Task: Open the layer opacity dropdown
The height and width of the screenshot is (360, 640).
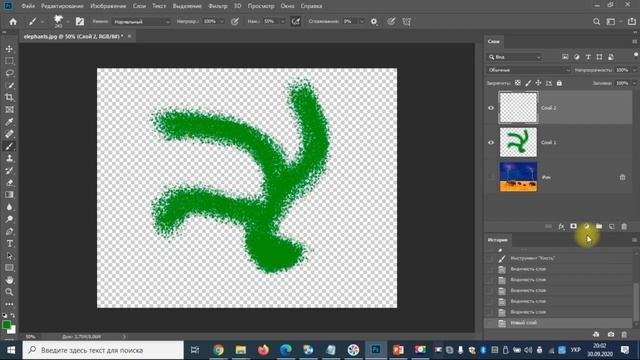Action: tap(634, 70)
